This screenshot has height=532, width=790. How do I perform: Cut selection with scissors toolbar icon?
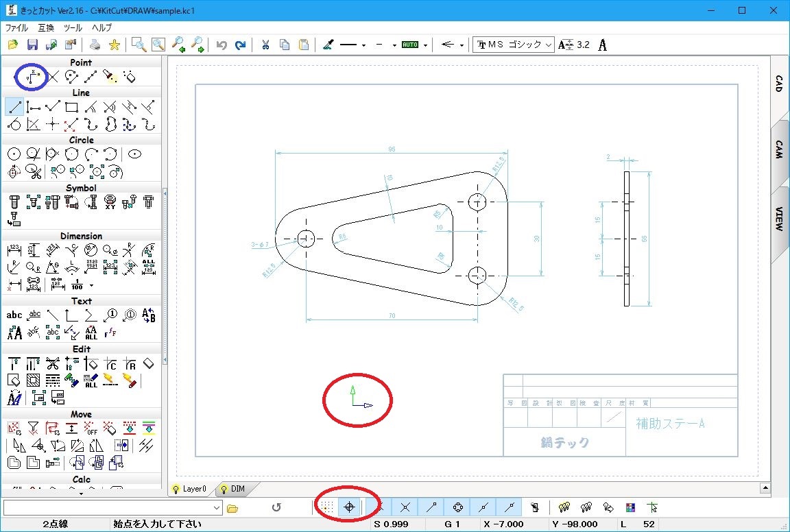[x=265, y=45]
